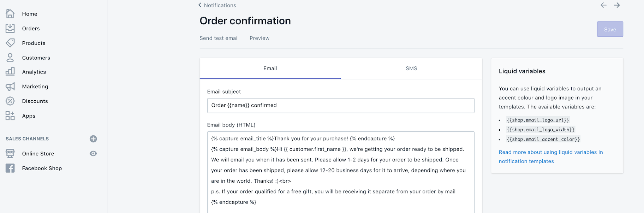Select the Customers person icon
Screen dimensions: 644x213
pyautogui.click(x=10, y=58)
